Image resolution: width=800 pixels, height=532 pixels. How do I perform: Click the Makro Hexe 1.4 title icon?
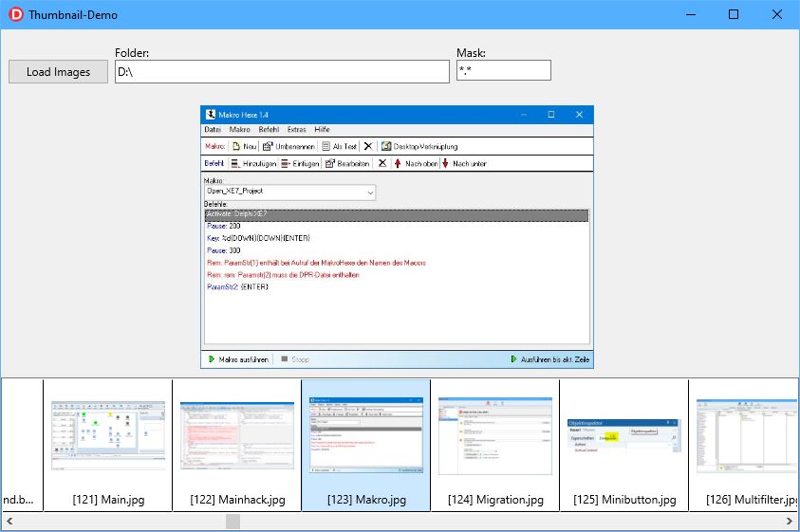(211, 114)
